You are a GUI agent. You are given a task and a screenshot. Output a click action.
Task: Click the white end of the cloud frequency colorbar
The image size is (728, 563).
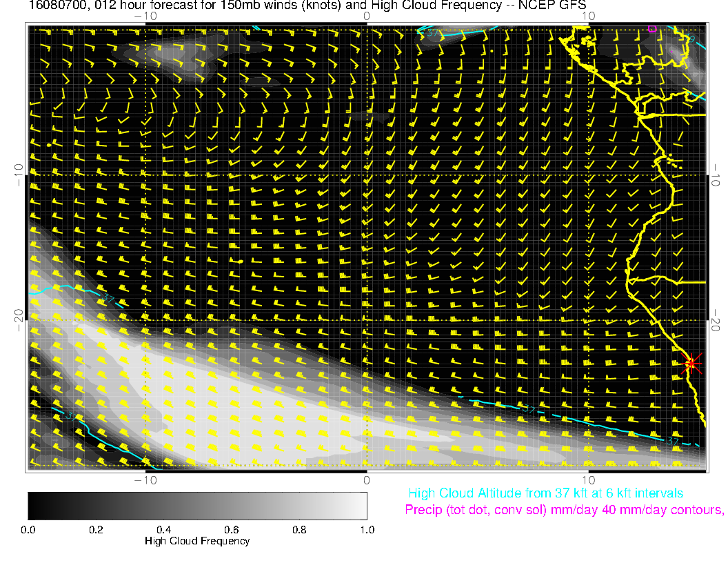360,505
